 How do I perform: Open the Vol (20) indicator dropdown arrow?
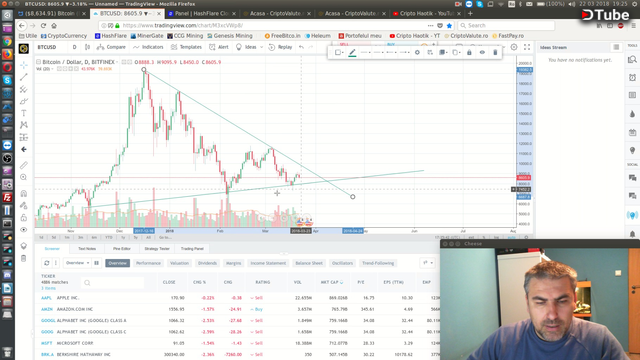pos(52,69)
